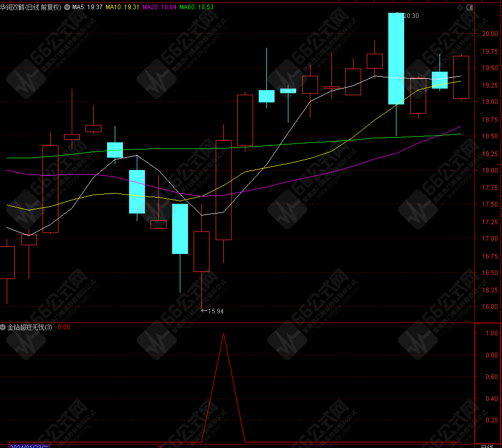Screen dimensions: 502x448
Task: Click the panel layout icon at the top right
Action: coord(468,8)
